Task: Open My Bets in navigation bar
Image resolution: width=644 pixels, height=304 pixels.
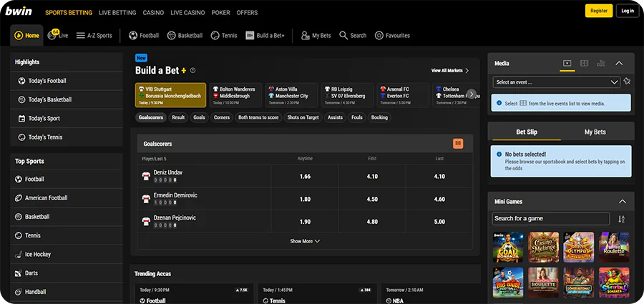Action: 316,35
